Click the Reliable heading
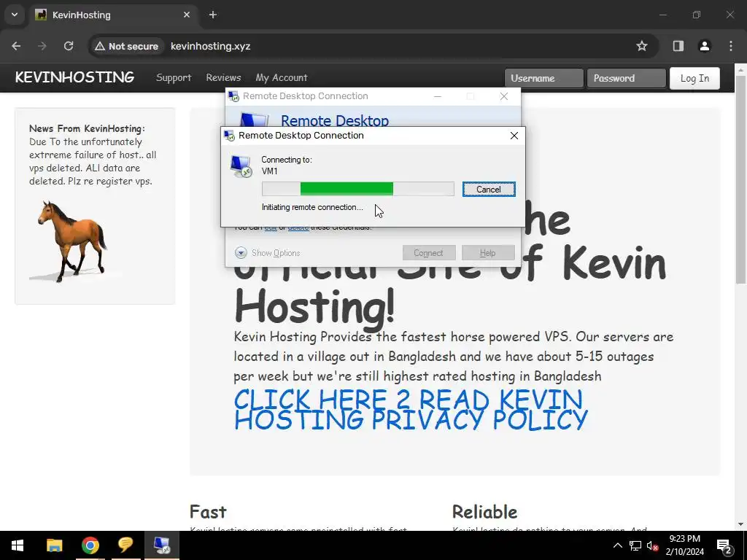This screenshot has width=747, height=560. (484, 512)
